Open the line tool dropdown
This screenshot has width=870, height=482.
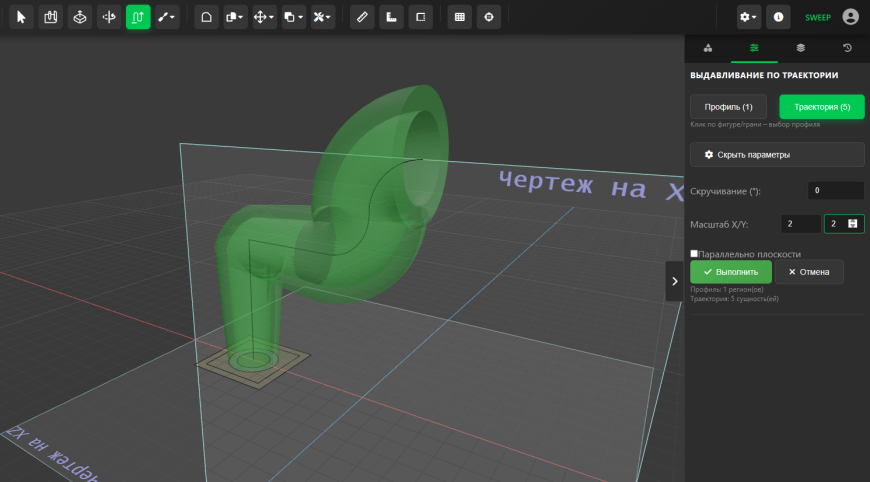pos(167,17)
